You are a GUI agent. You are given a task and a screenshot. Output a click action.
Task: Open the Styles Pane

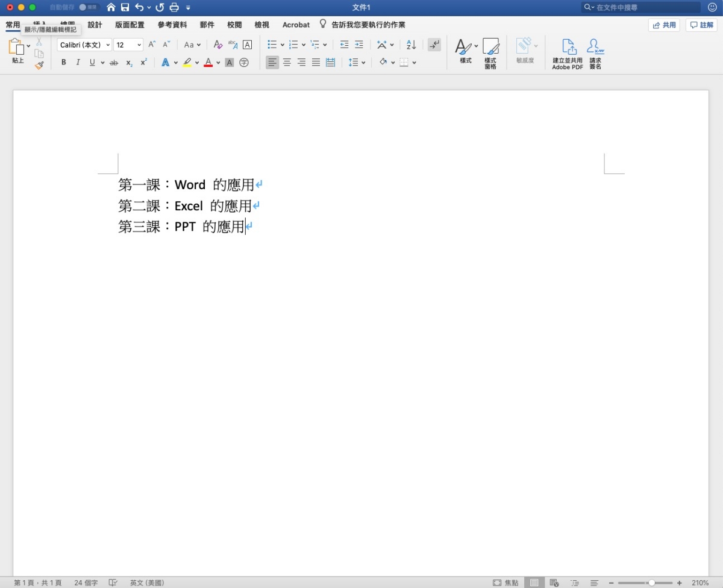point(490,54)
